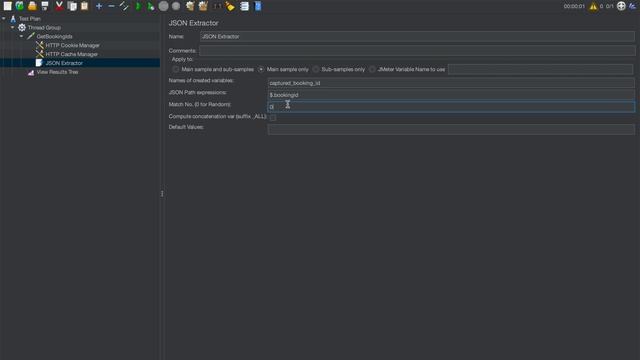The width and height of the screenshot is (640, 360).
Task: Click the Open file toolbar icon
Action: click(32, 6)
